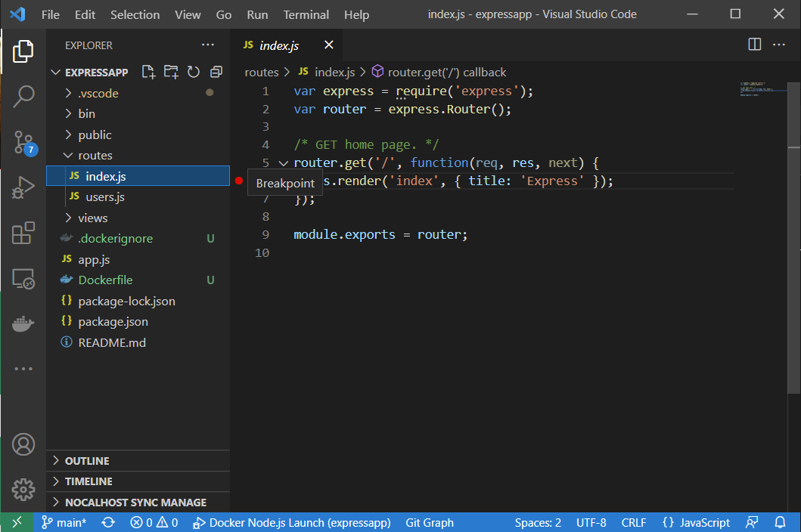The height and width of the screenshot is (532, 801).
Task: Show errors and warnings count panel
Action: click(x=154, y=522)
